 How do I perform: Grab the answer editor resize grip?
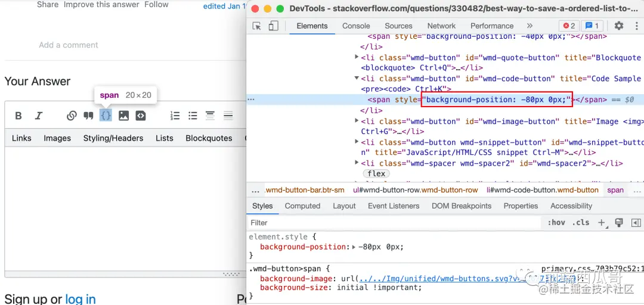[x=230, y=274]
